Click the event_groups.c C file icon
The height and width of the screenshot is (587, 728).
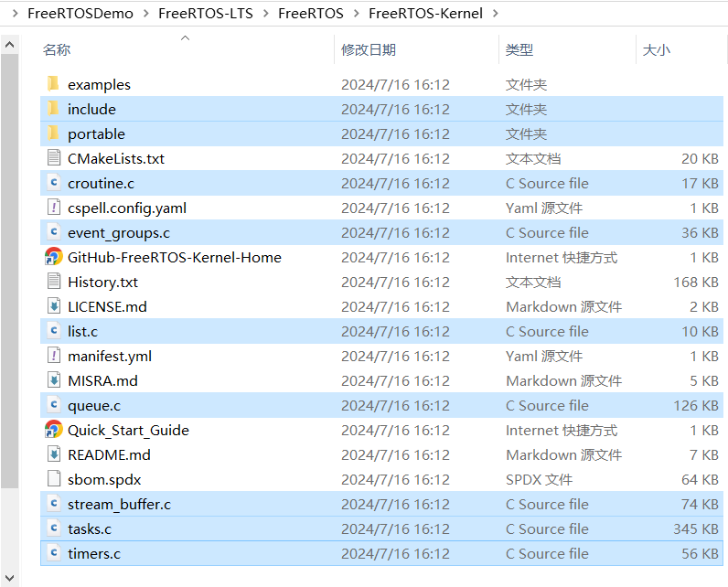(x=54, y=232)
